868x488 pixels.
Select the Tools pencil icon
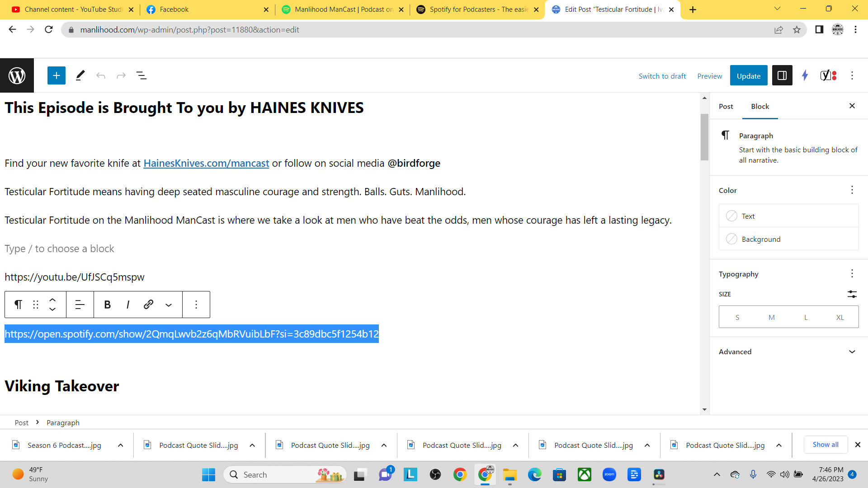point(80,75)
